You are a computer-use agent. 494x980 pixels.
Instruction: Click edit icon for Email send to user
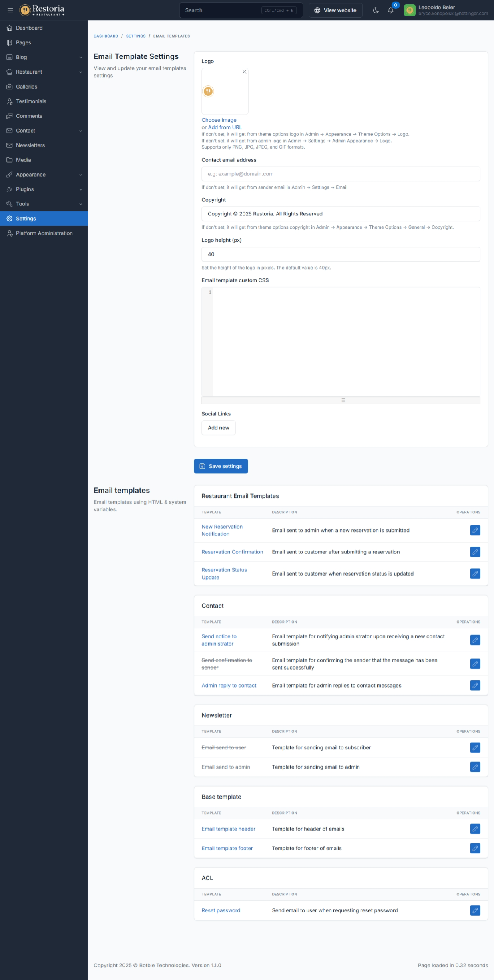(475, 747)
